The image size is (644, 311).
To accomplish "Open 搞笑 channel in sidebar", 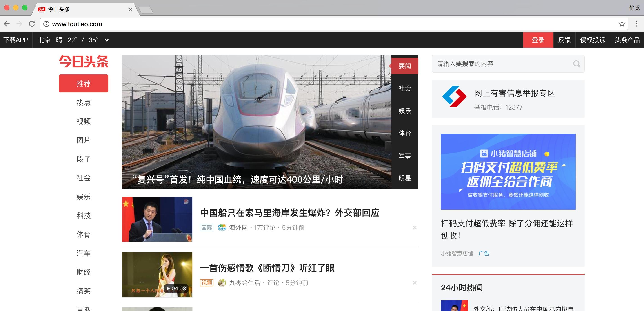I will coord(84,291).
